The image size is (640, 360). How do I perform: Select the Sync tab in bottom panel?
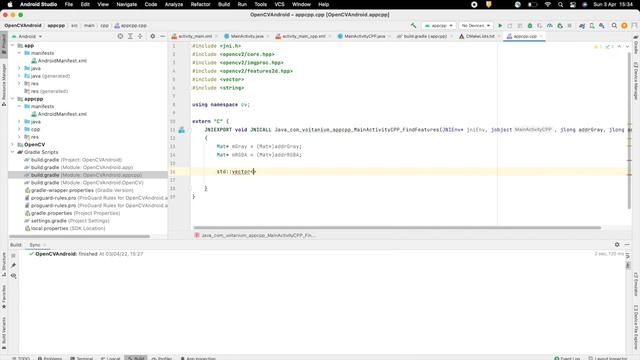(35, 245)
